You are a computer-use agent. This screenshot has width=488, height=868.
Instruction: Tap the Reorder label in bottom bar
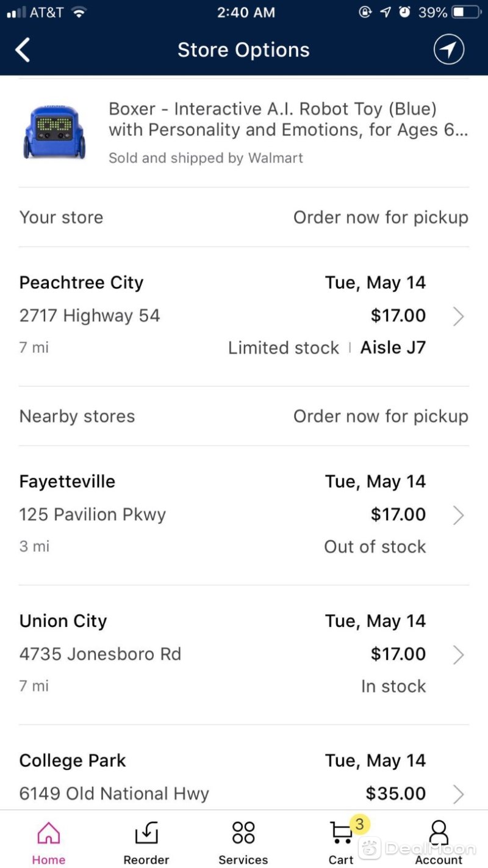(x=146, y=859)
